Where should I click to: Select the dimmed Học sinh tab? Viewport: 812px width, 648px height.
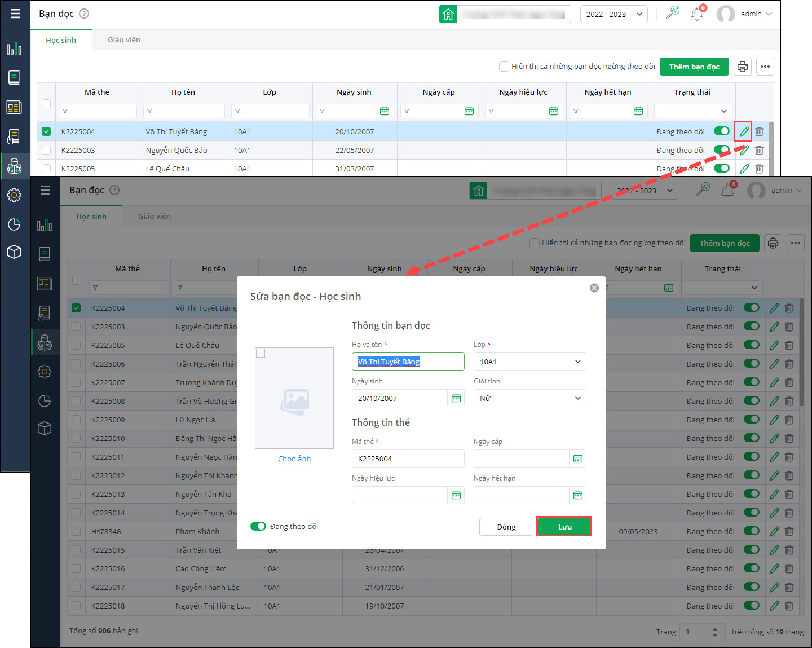click(91, 217)
